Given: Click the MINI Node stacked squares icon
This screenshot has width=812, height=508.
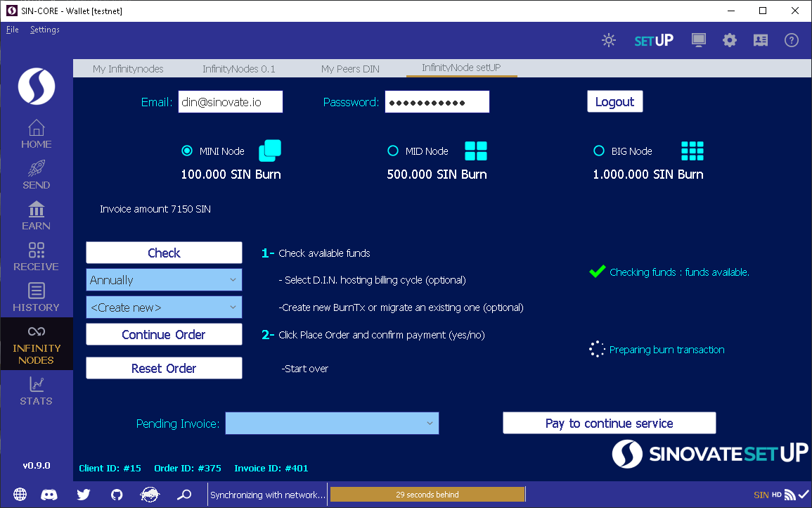Looking at the screenshot, I should [270, 151].
